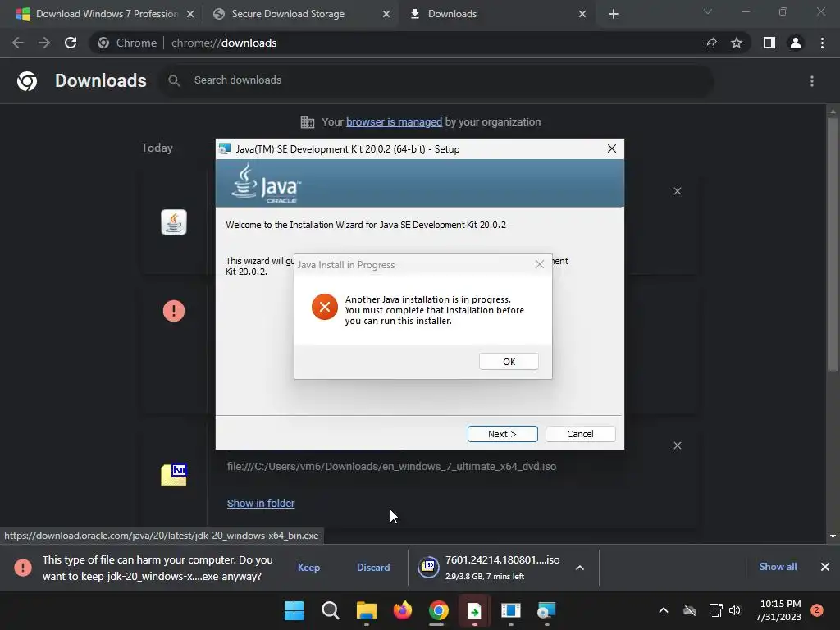The image size is (840, 630).
Task: Open the Chrome profile icon
Action: (x=796, y=43)
